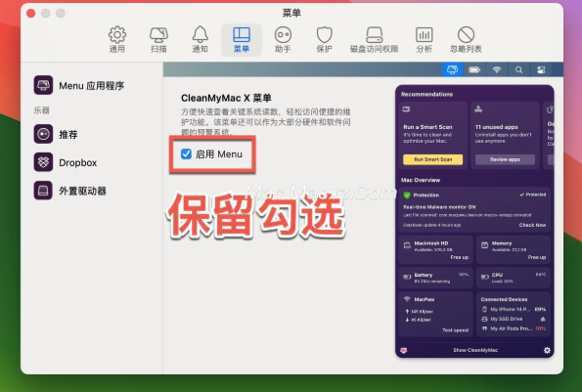582x392 pixels.
Task: Click the Battery icon in overview
Action: [407, 277]
